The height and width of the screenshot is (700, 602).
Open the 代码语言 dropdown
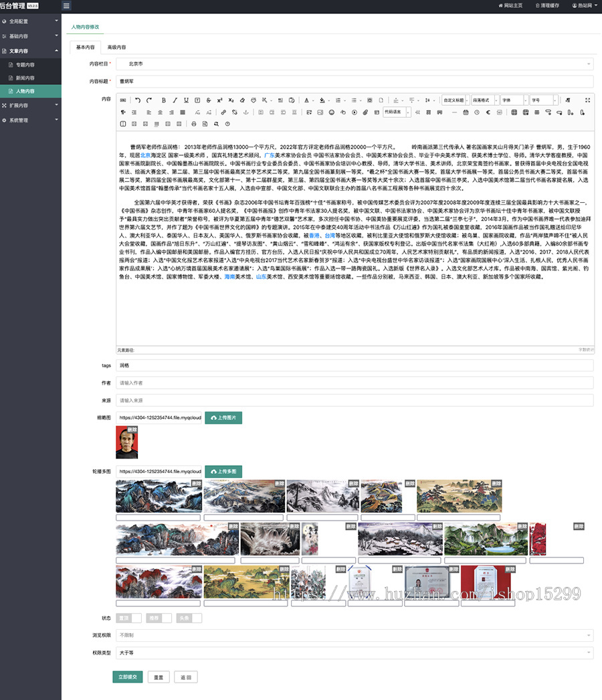(x=397, y=112)
